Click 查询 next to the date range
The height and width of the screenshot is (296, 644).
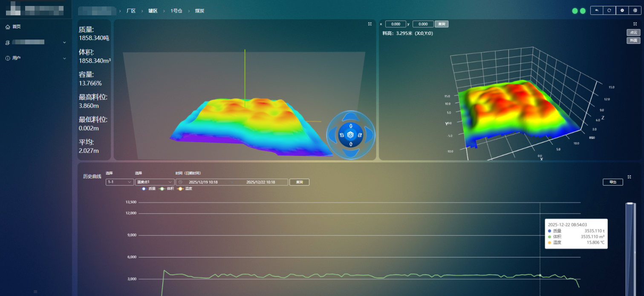[x=299, y=182]
